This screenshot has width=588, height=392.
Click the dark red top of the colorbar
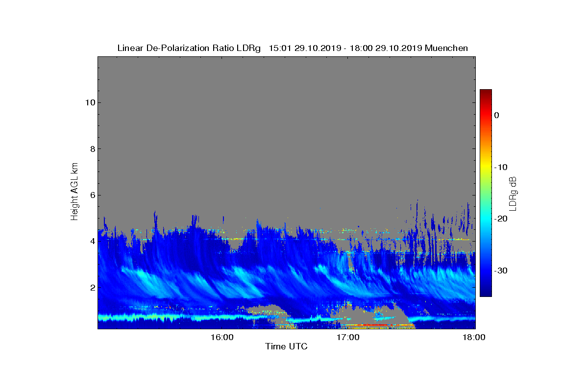click(x=486, y=93)
